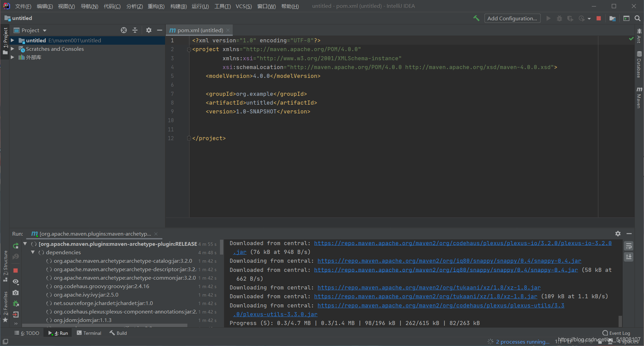Fold the project tag at line 2 gutter
Viewport: 644px width, 346px height.
[189, 49]
